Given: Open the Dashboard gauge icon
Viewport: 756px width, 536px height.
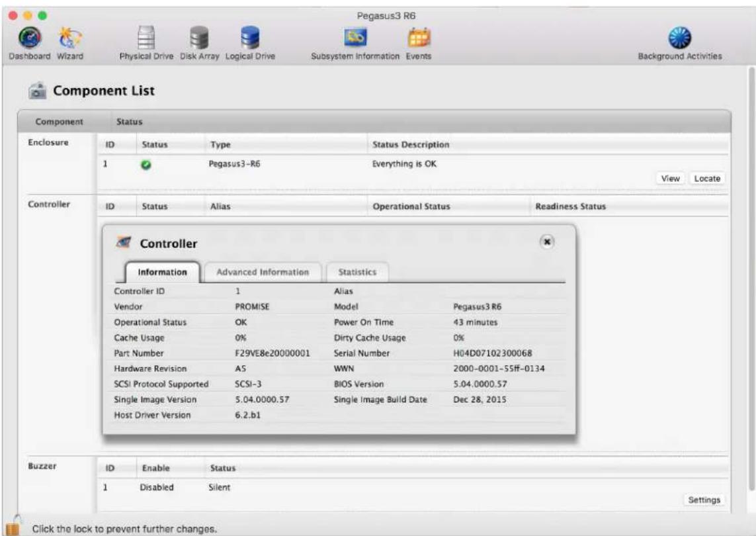Looking at the screenshot, I should [x=30, y=38].
